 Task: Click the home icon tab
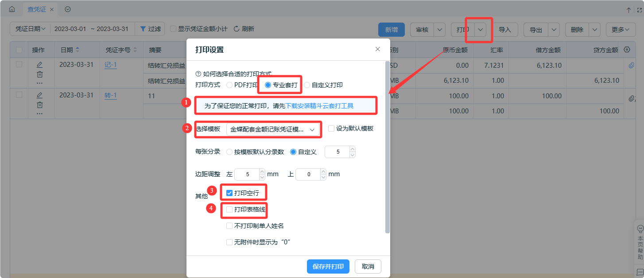pyautogui.click(x=12, y=9)
